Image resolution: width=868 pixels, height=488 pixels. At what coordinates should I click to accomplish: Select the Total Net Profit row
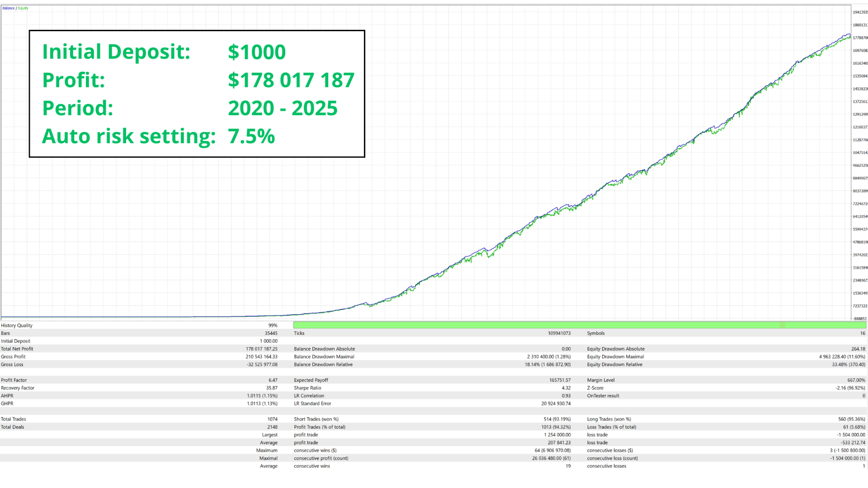(x=18, y=348)
